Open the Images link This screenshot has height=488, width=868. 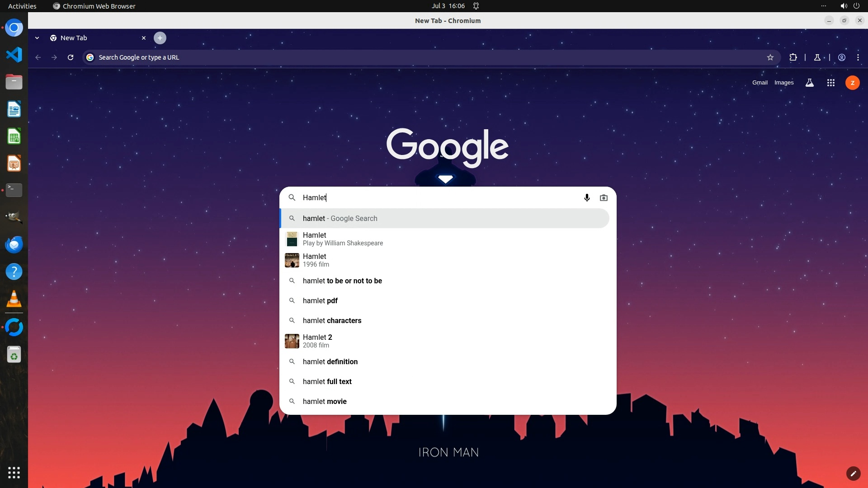pyautogui.click(x=784, y=83)
